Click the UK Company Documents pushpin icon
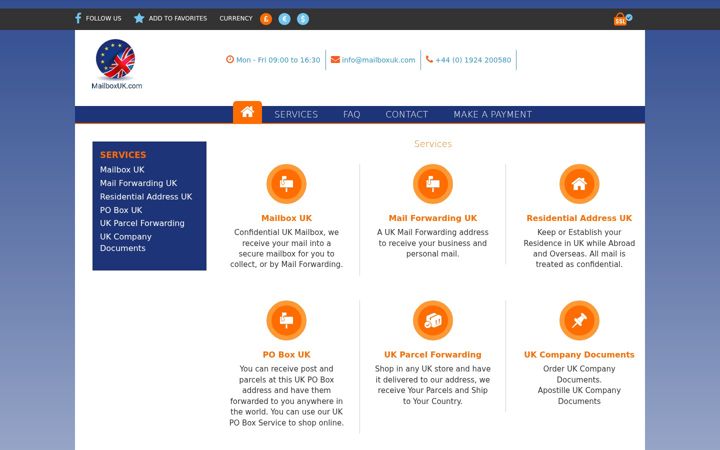This screenshot has width=720, height=450. point(579,320)
